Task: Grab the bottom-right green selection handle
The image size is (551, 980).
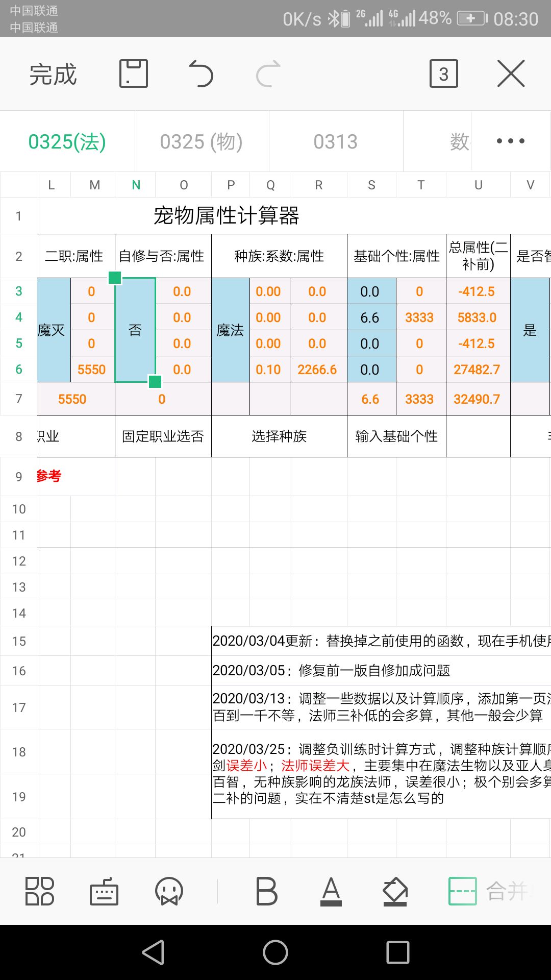Action: (155, 381)
